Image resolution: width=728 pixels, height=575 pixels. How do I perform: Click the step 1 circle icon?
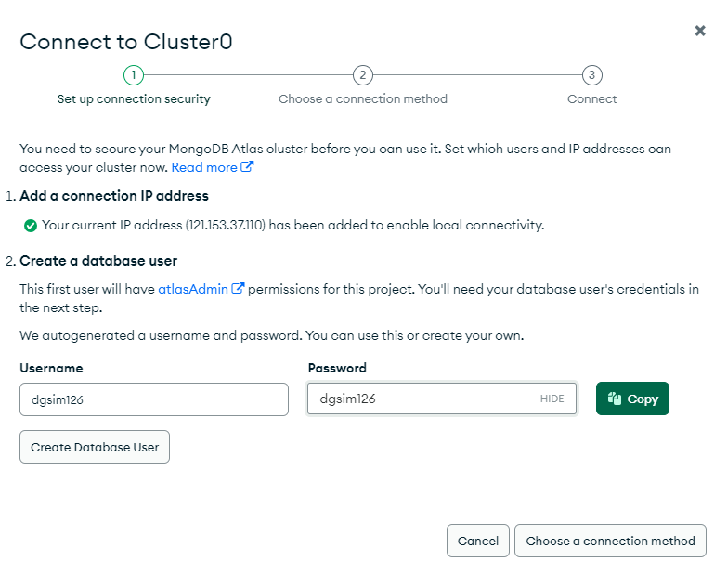point(134,74)
